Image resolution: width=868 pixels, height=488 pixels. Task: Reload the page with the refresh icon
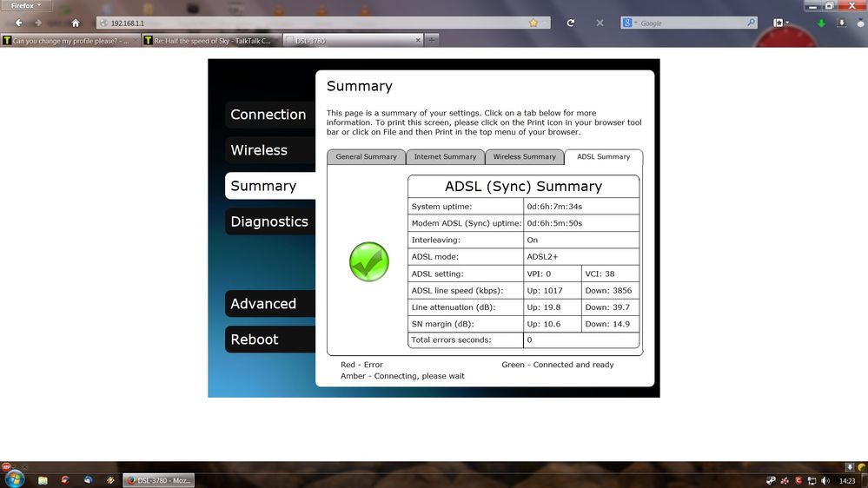[x=571, y=23]
